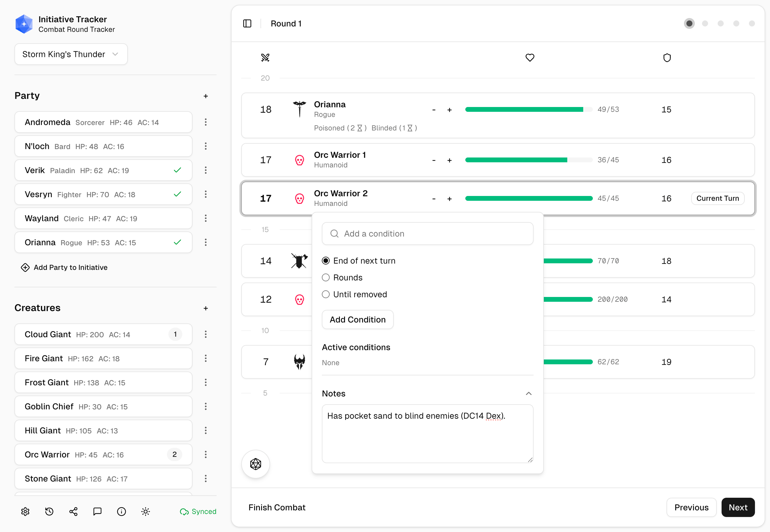Open the Fire Giant three-dot menu
The image size is (770, 532).
[206, 358]
